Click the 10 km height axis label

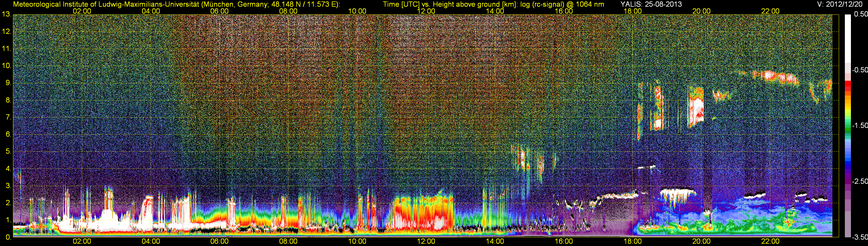click(x=6, y=65)
